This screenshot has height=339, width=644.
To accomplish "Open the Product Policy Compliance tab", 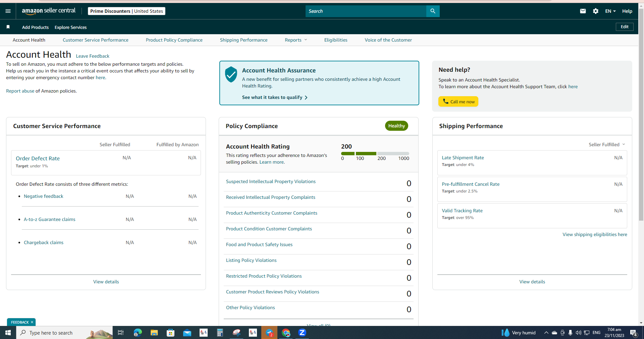I will (x=174, y=40).
